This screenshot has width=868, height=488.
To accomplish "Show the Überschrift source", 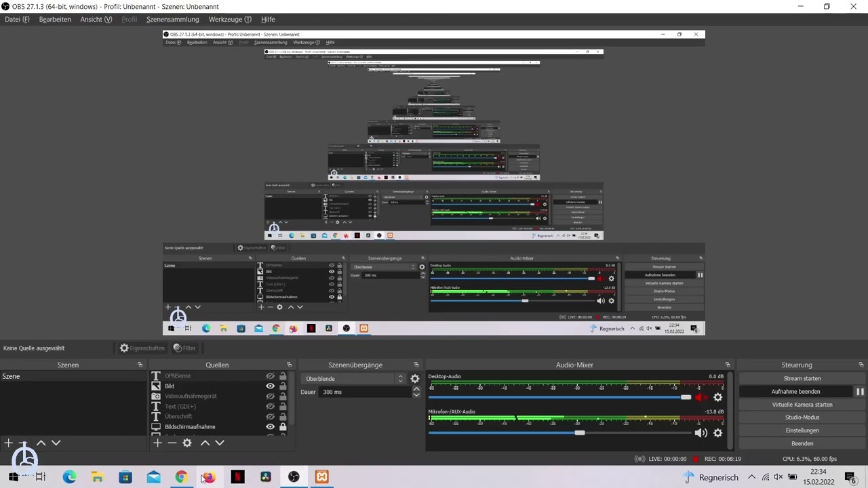I will coord(270,417).
